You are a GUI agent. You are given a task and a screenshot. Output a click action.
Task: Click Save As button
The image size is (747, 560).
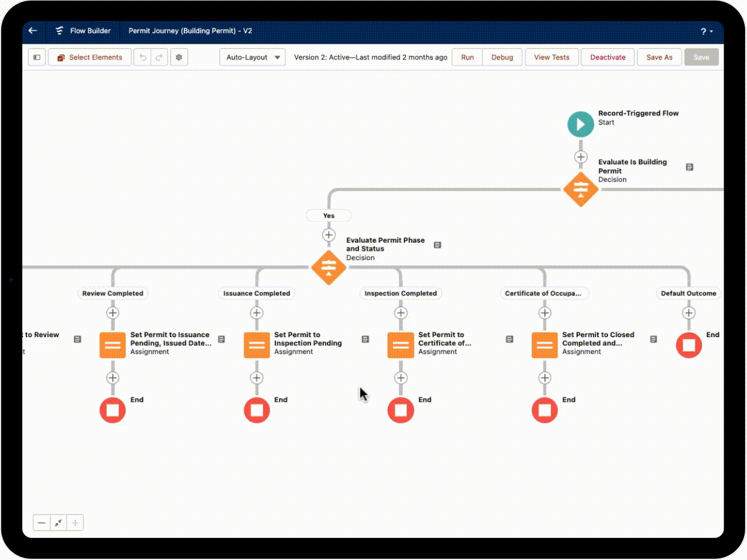659,57
